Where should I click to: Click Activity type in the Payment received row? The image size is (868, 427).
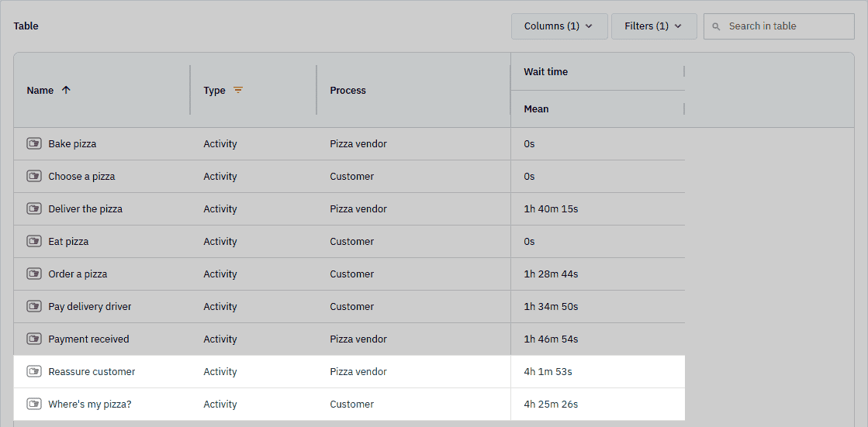[x=220, y=339]
